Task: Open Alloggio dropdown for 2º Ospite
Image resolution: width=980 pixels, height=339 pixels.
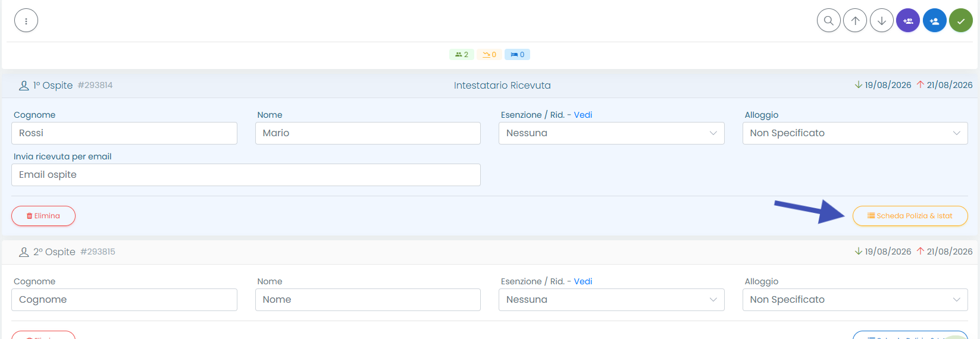Action: point(855,300)
